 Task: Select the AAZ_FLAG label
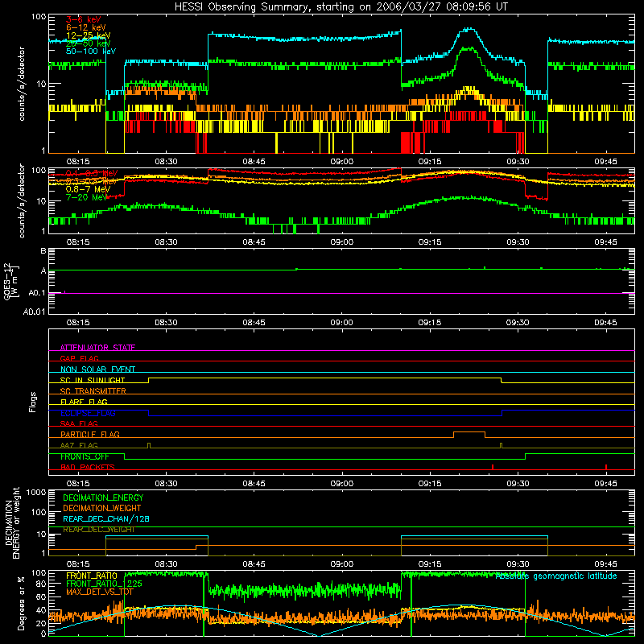79,445
